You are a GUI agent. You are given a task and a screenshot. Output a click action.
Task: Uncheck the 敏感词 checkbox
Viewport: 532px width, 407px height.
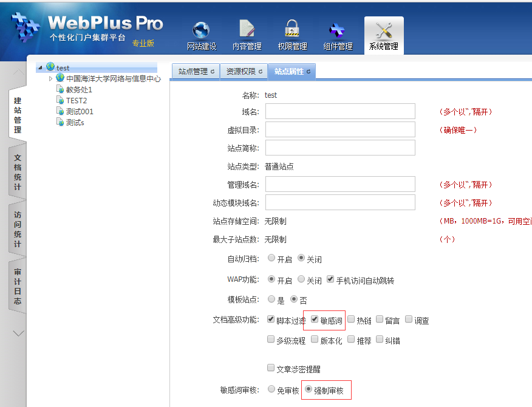(x=314, y=320)
